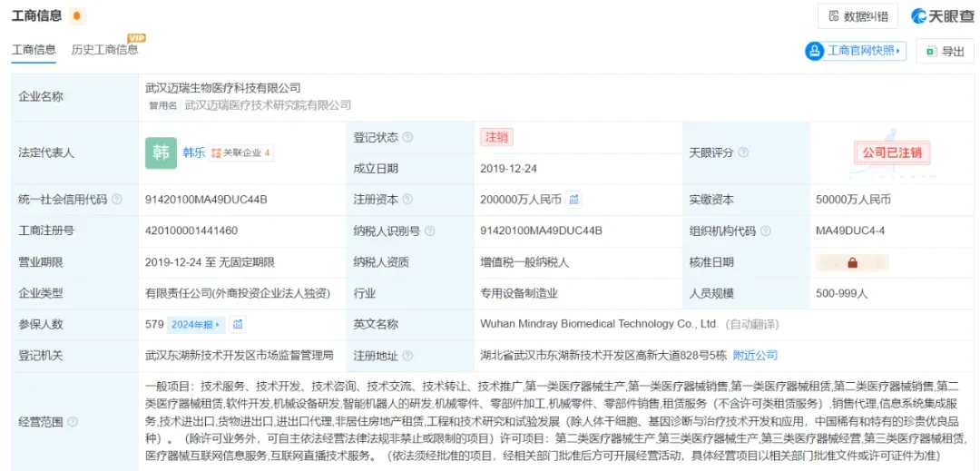Click the lock icon in 核准日期
The image size is (980, 471).
coord(852,263)
